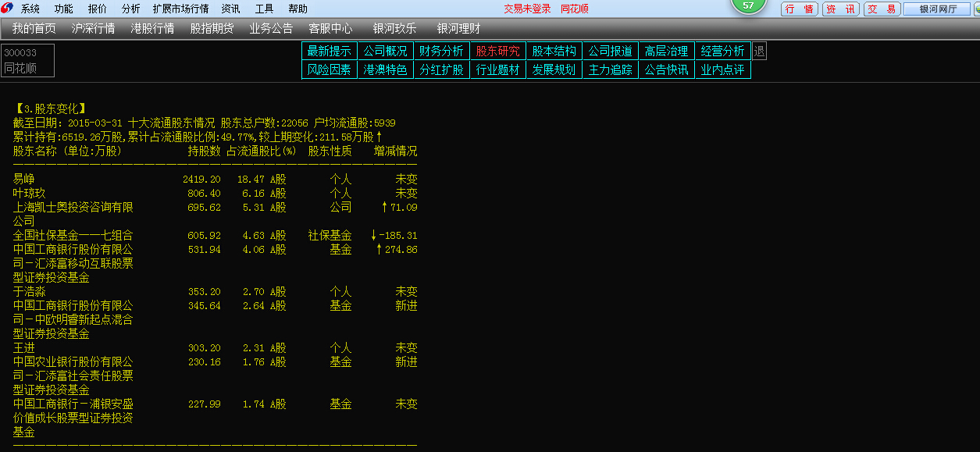980x452 pixels.
Task: Open the 工具 menu
Action: (264, 9)
